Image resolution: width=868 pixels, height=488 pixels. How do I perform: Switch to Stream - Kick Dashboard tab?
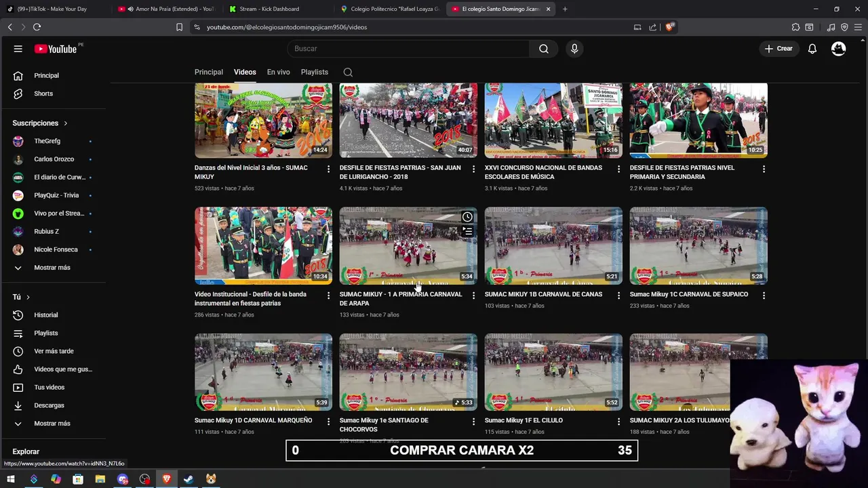point(277,9)
